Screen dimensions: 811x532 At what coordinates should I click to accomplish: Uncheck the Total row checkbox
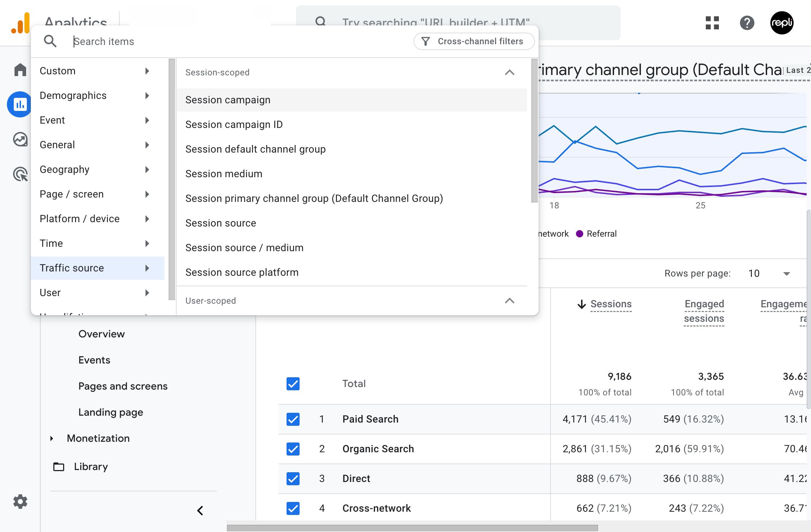point(293,384)
